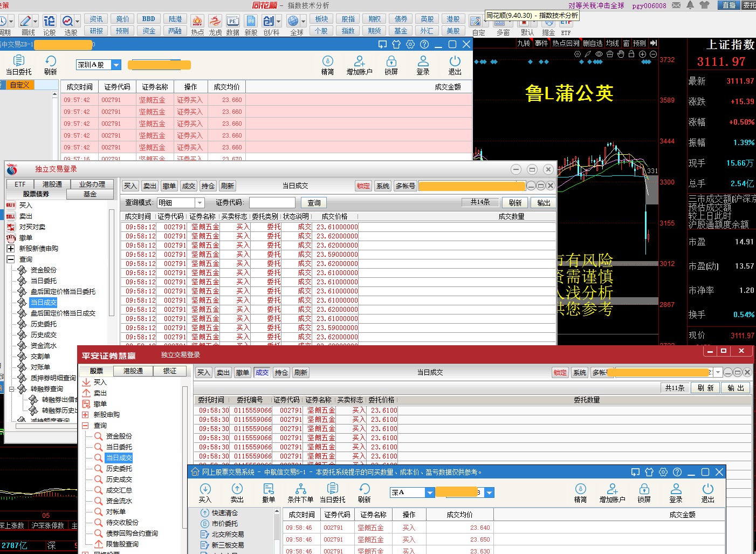Screen dimensions: 756x554
Task: Click tree scrollbar in white trading window
Action: [x=112, y=262]
